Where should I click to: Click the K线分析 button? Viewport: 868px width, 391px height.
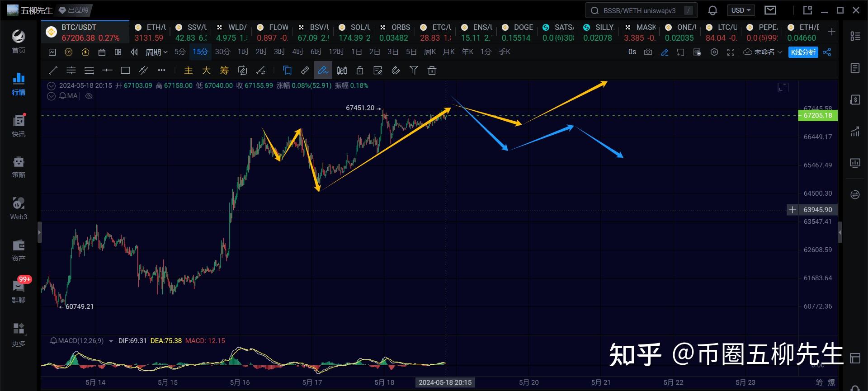click(x=803, y=52)
